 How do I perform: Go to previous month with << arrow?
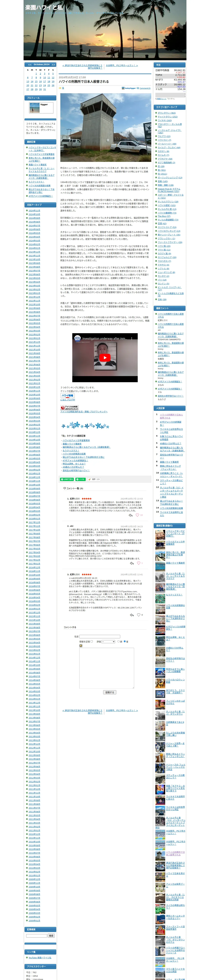click(30, 65)
